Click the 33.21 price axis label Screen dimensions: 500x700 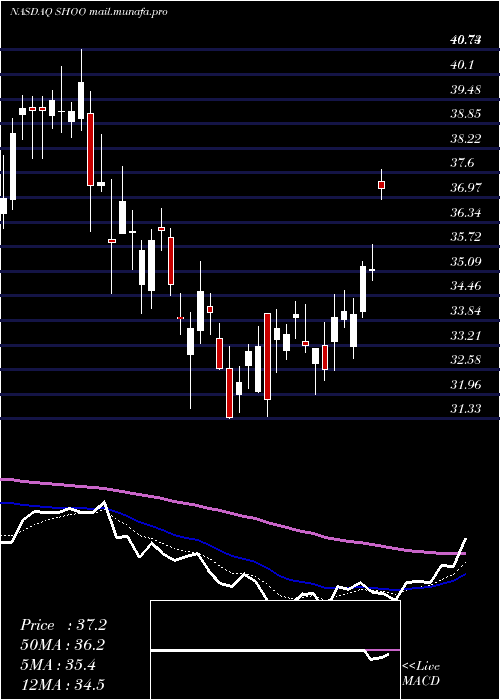466,336
